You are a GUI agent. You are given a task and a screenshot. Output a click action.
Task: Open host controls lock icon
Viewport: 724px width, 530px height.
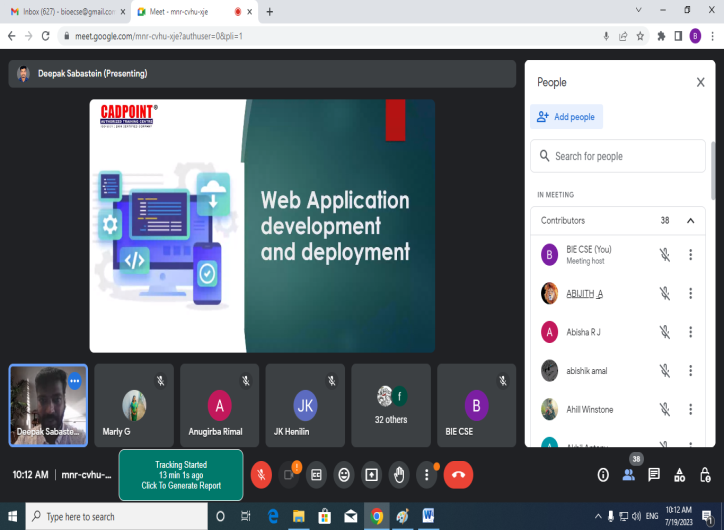pos(705,474)
